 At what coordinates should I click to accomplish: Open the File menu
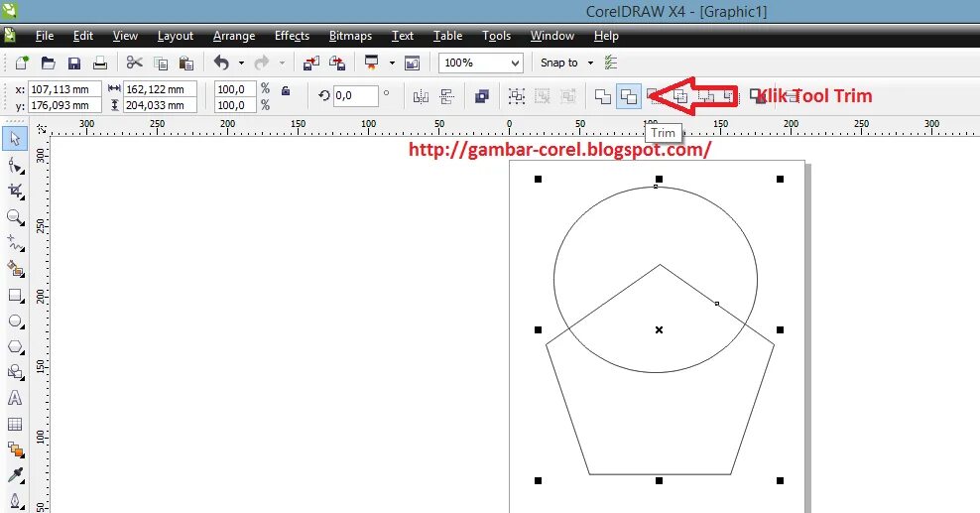45,36
